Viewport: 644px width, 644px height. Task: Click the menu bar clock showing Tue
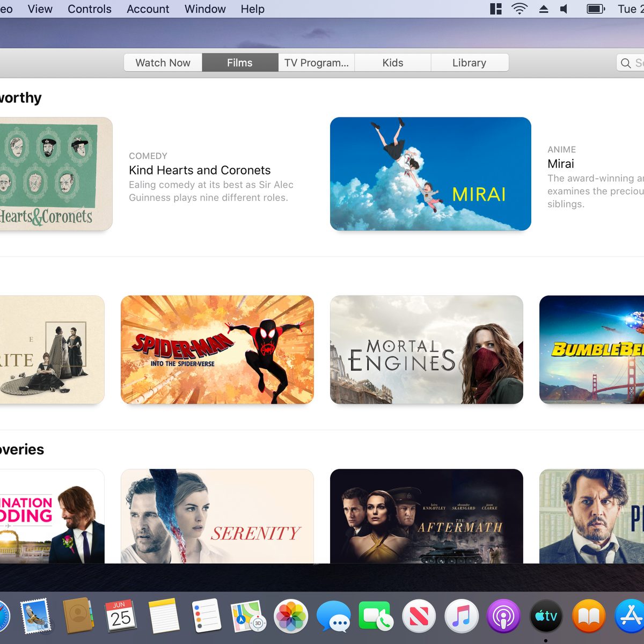pos(631,9)
